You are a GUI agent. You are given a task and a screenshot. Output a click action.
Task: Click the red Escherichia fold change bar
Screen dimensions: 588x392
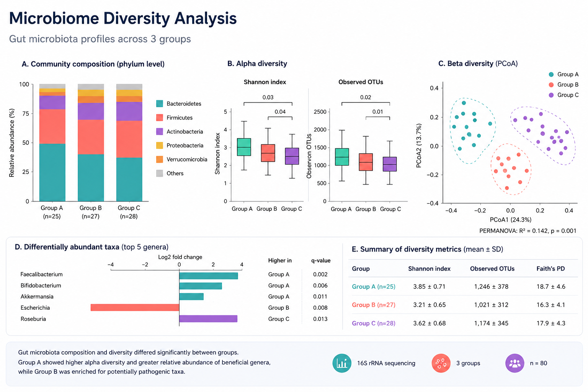pos(135,307)
